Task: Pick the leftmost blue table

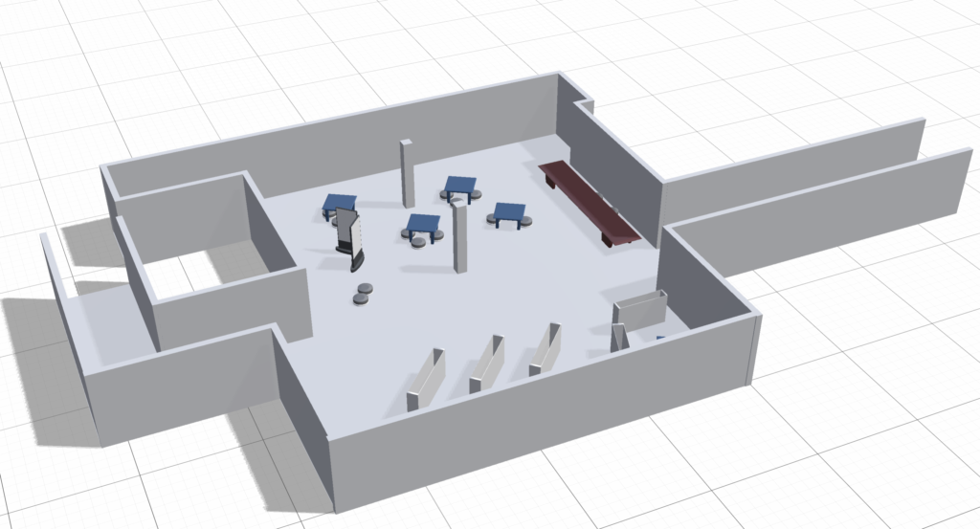Action: coord(340,202)
